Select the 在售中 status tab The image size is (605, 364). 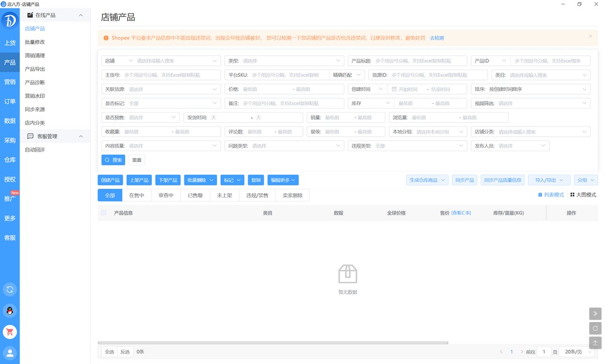click(137, 195)
